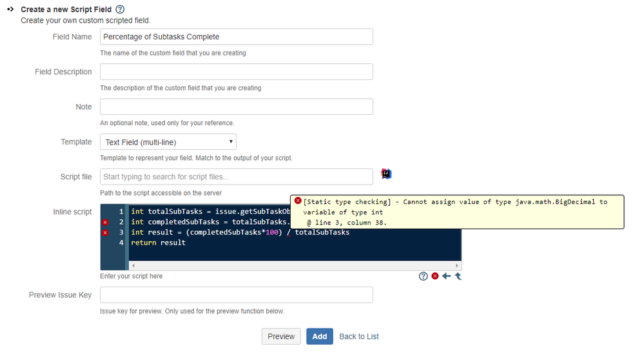Click the left arrow icon below the script editor
644x355 pixels.
tap(447, 276)
